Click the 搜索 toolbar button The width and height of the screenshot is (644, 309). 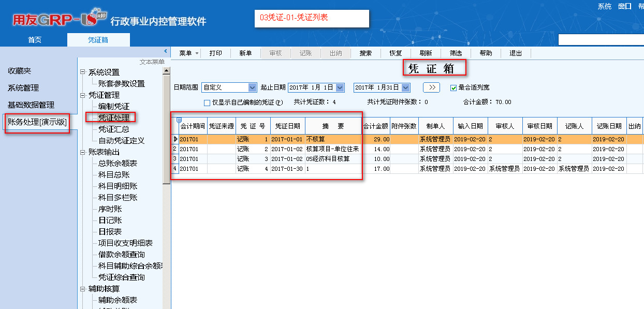pyautogui.click(x=365, y=53)
